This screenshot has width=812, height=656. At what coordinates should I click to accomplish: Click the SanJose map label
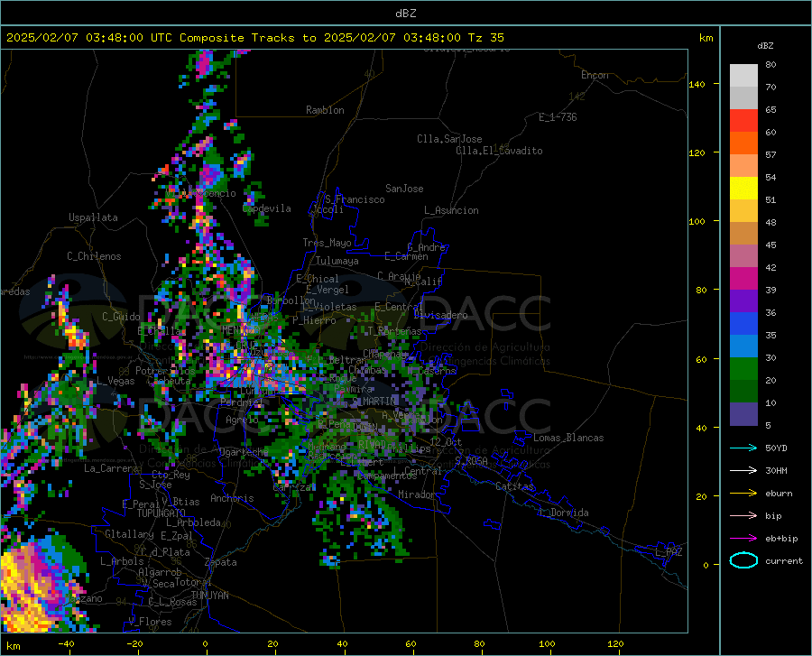pyautogui.click(x=404, y=189)
